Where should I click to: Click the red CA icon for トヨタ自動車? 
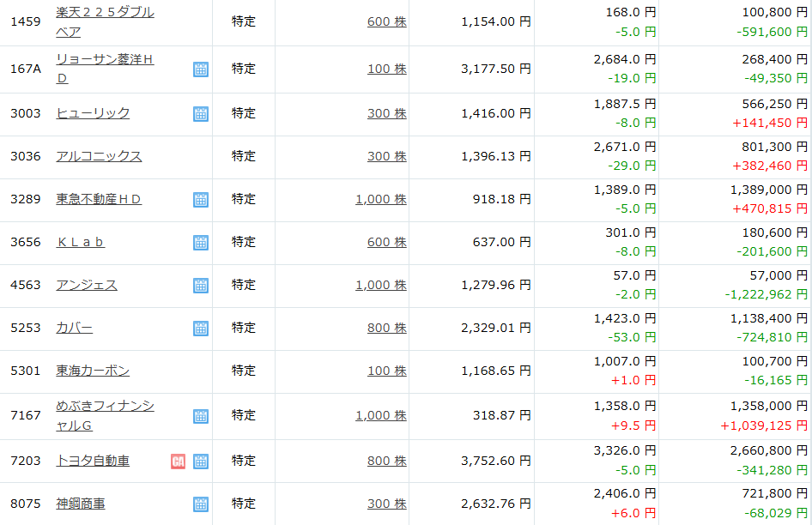179,462
